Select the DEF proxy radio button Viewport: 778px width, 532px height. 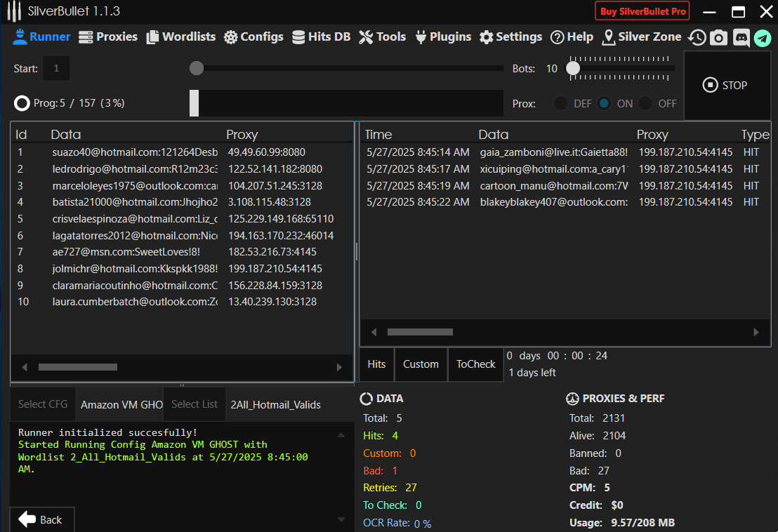tap(560, 104)
